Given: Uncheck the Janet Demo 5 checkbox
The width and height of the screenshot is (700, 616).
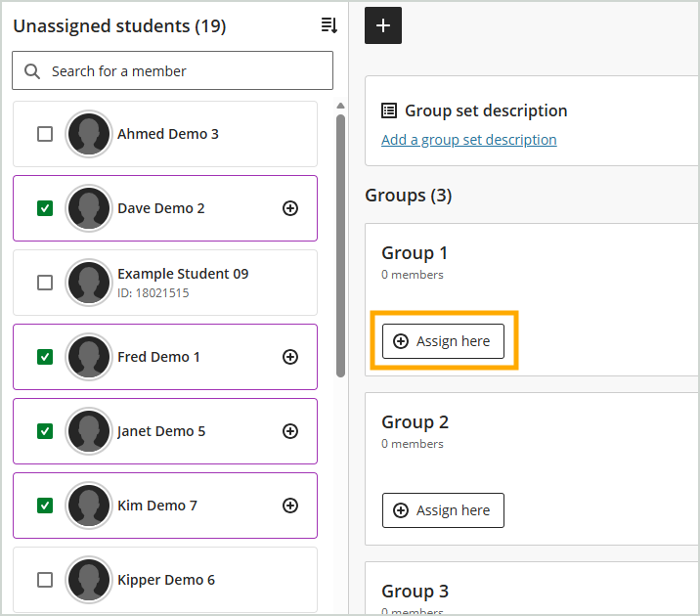Looking at the screenshot, I should pyautogui.click(x=45, y=431).
